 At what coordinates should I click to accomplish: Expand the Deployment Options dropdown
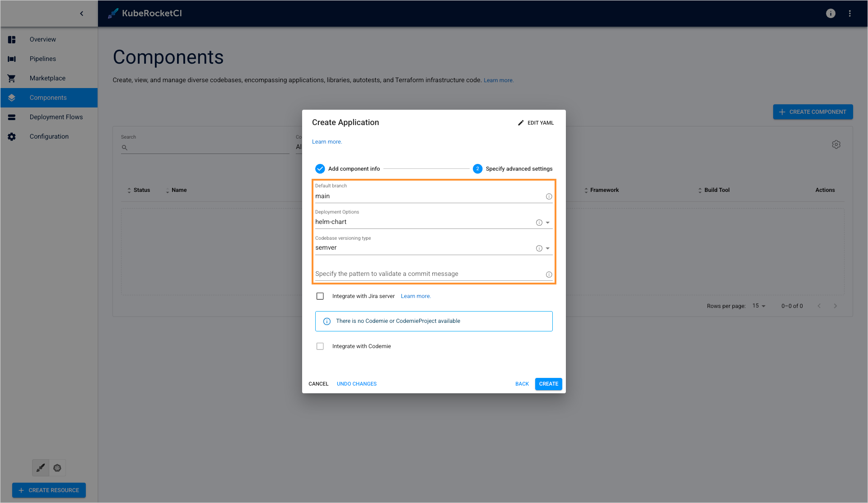tap(547, 223)
